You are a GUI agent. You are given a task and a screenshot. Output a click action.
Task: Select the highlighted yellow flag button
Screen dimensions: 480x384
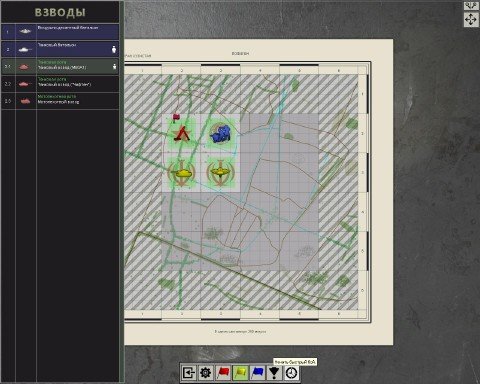240,372
